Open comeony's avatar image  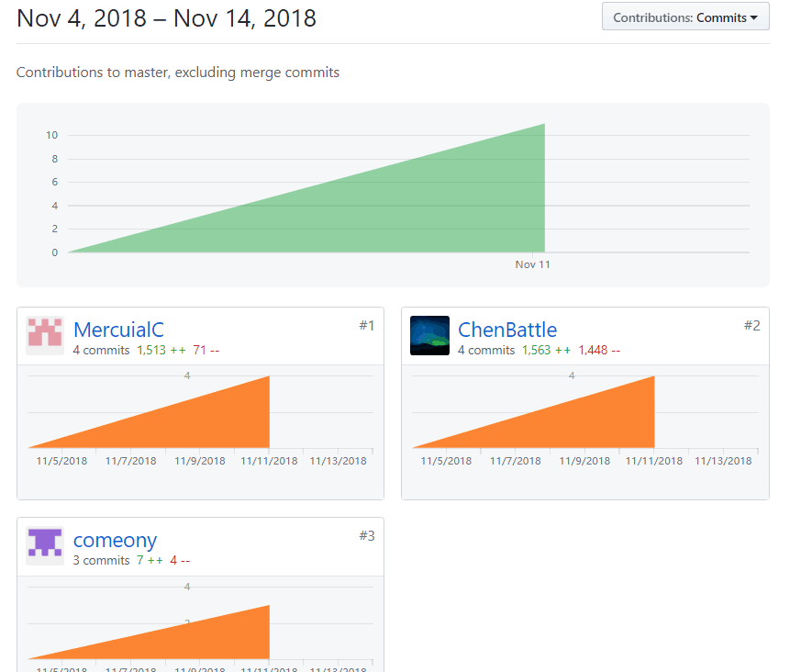(x=45, y=545)
